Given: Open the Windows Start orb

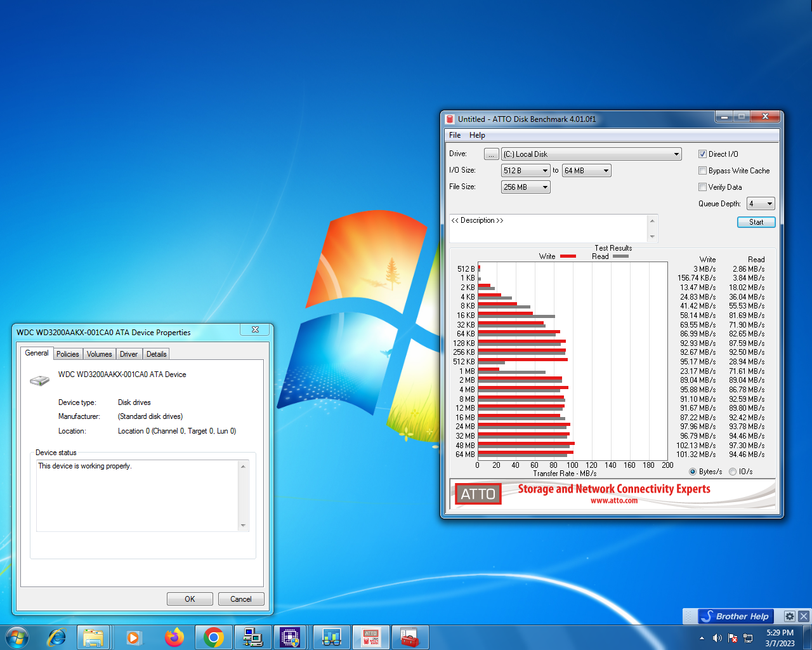Looking at the screenshot, I should coord(17,637).
